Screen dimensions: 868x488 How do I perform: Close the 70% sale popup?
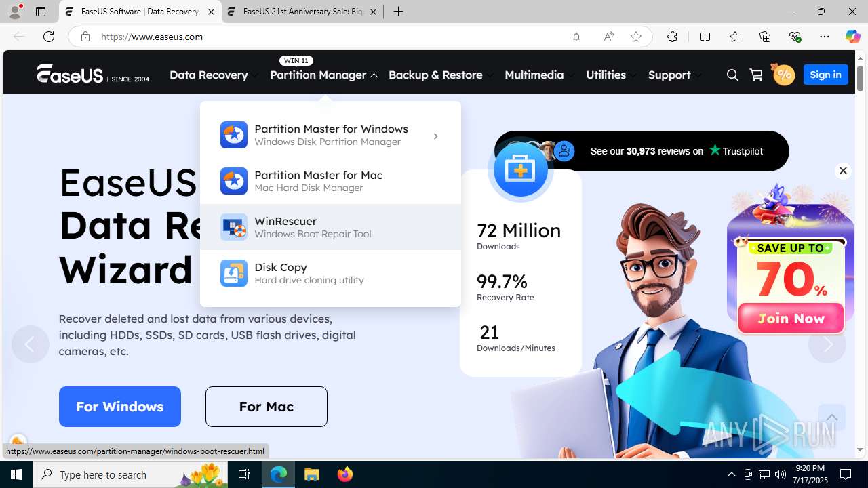843,171
